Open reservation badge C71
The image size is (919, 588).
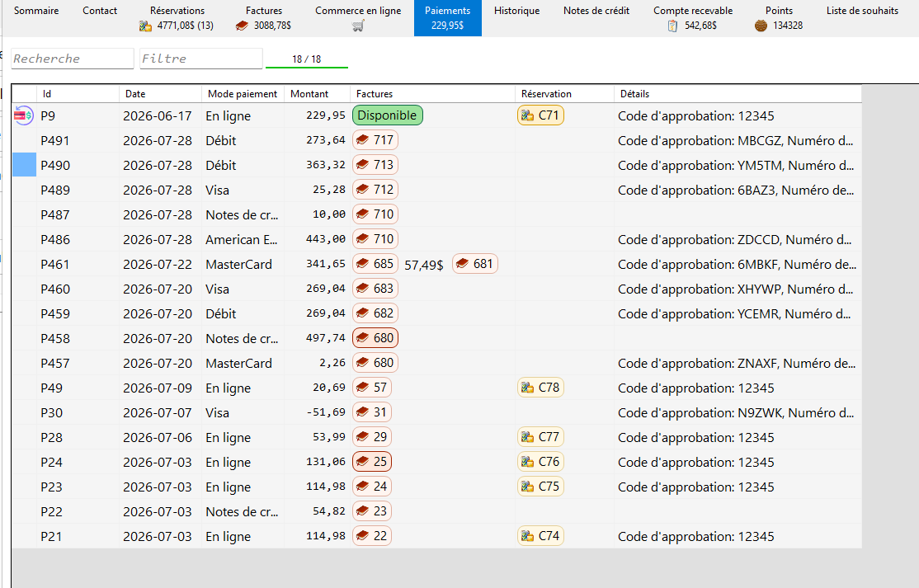[x=540, y=115]
